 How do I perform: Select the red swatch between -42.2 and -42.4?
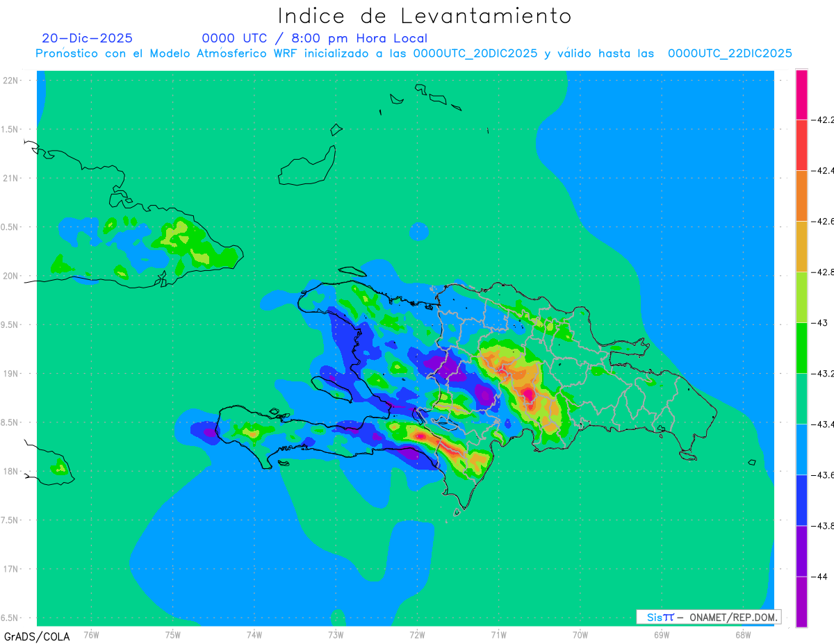pos(801,145)
